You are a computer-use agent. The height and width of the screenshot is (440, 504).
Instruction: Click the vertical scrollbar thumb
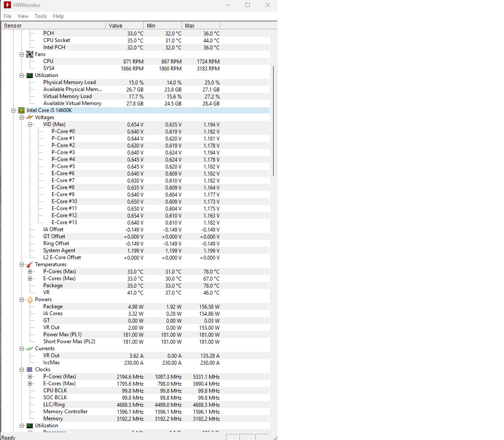pyautogui.click(x=273, y=121)
